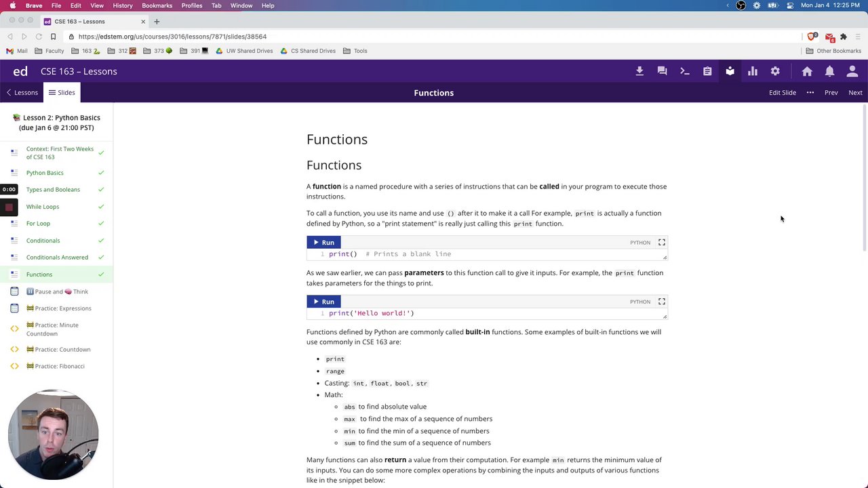Screen dimensions: 868x488
Task: Open Other Bookmarks folder
Action: [x=833, y=51]
